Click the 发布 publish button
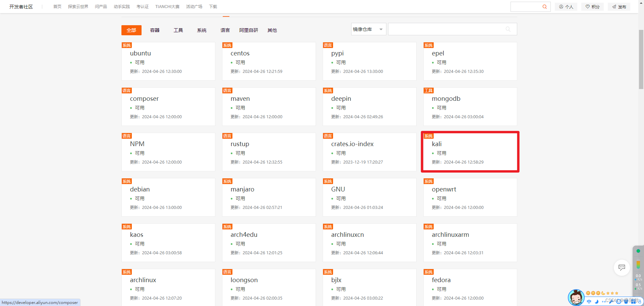Viewport: 644px width, 306px height. tap(619, 7)
